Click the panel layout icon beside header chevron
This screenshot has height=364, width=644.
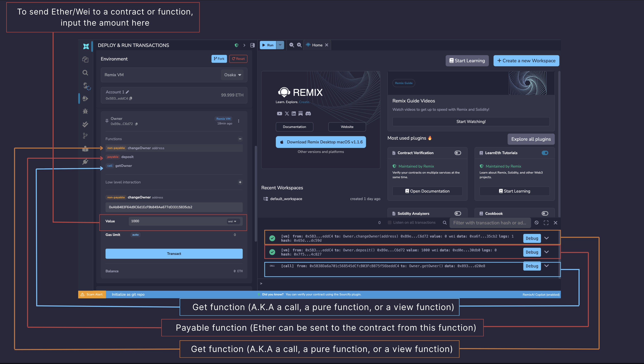[x=252, y=45]
